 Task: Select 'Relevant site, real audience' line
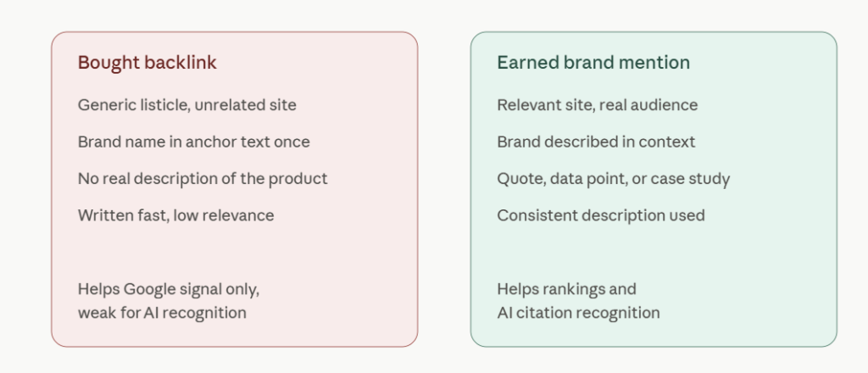coord(598,105)
